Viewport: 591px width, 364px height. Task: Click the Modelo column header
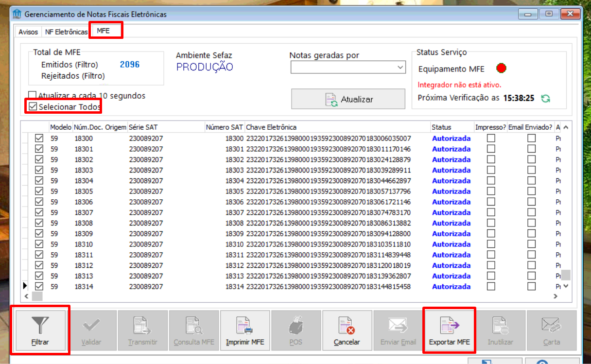point(61,127)
